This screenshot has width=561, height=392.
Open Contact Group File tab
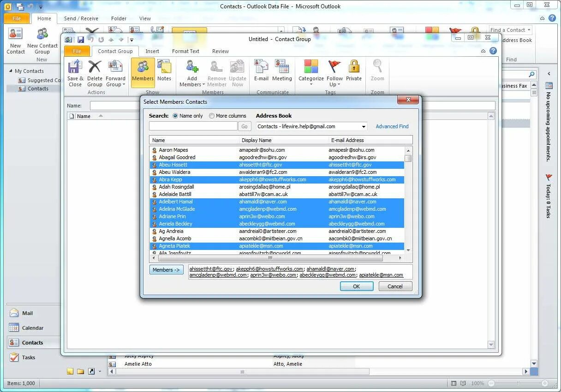(x=77, y=51)
